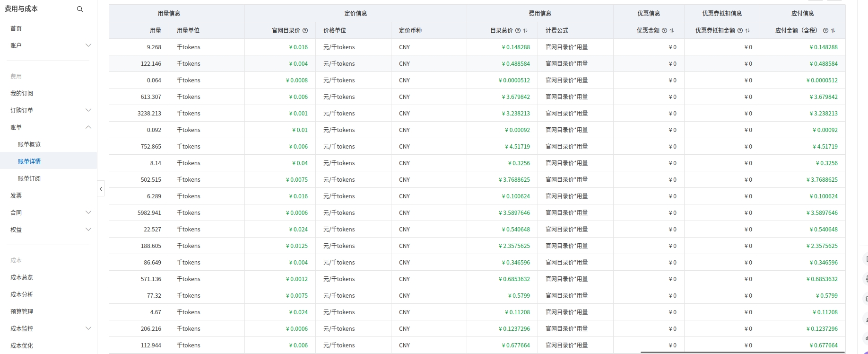
Task: Expand the 账户 menu chevron
Action: [x=88, y=45]
